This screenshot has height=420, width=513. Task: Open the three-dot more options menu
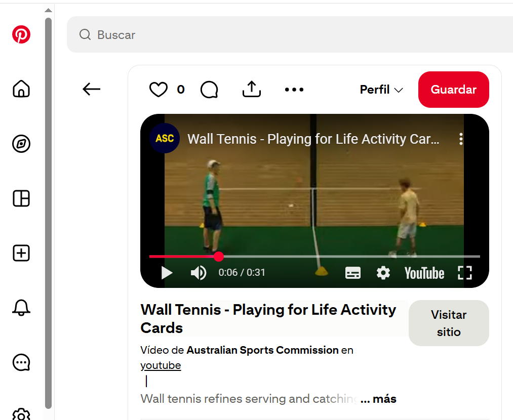tap(294, 90)
